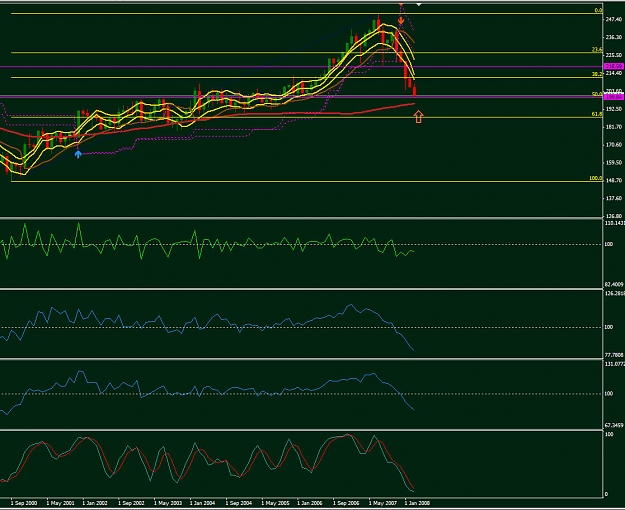Click the 1 May 2005 date label
The image size is (625, 510).
click(275, 503)
